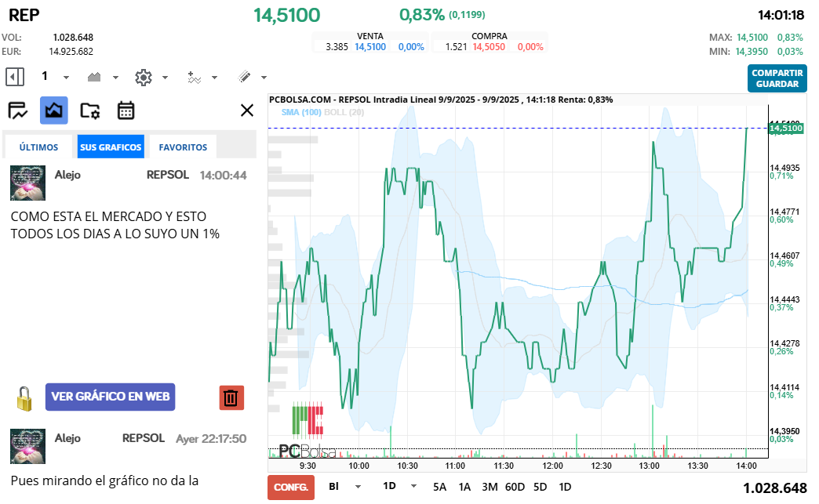
Task: Click Alejo's avatar on Ayer 22:17:50 post
Action: [27, 447]
